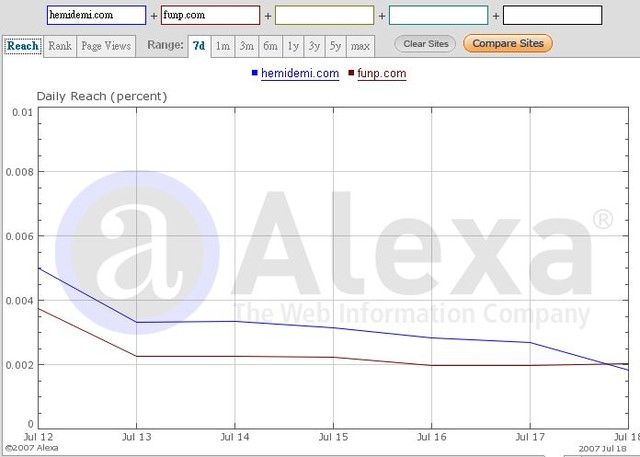Click the empty teal-bordered site field
640x457 pixels.
(x=438, y=16)
